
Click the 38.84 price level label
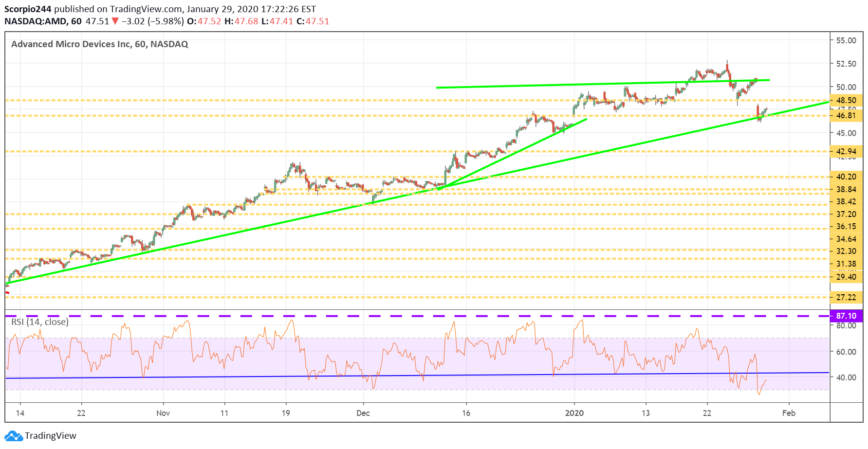(x=846, y=189)
